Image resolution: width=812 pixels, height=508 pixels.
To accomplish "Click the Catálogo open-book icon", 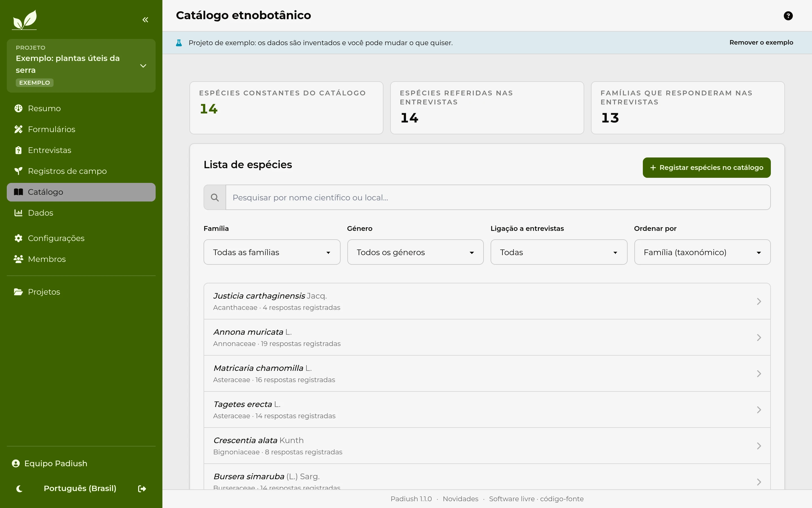I will (18, 192).
